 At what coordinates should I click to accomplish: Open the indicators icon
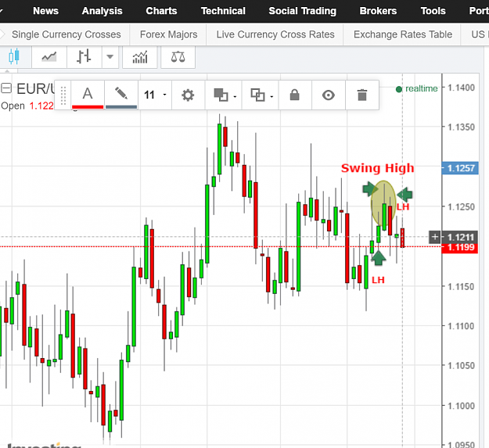tap(140, 57)
